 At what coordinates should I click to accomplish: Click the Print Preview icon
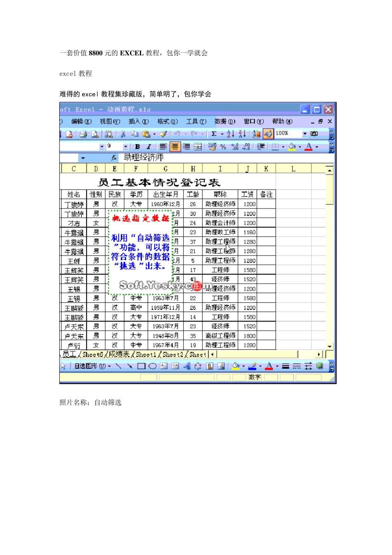pos(95,134)
